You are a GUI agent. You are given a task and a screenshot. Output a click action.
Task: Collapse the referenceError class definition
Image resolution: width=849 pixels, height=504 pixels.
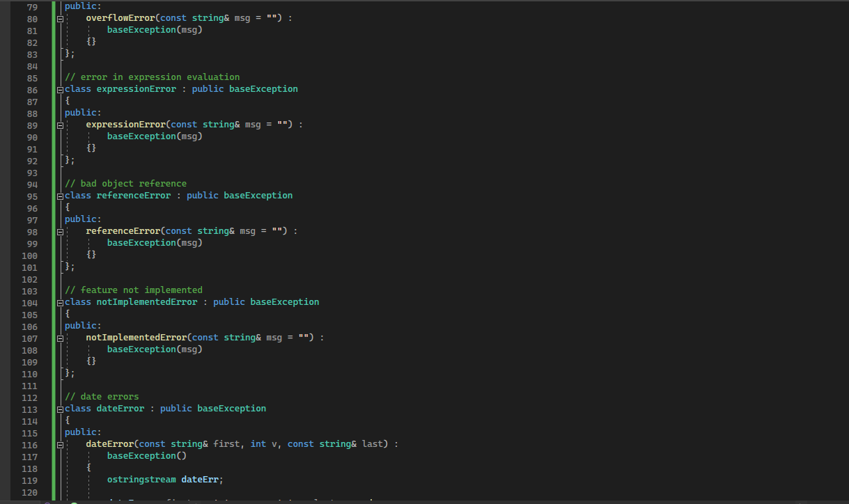(x=59, y=196)
